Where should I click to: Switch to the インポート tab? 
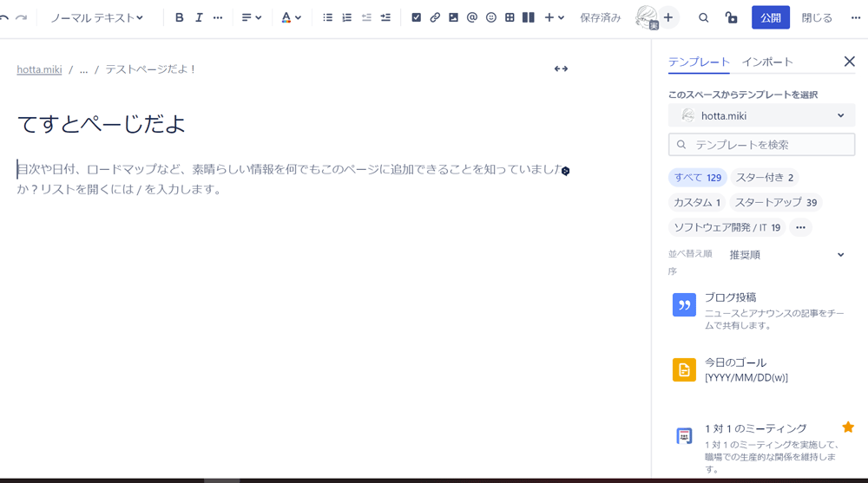tap(767, 62)
